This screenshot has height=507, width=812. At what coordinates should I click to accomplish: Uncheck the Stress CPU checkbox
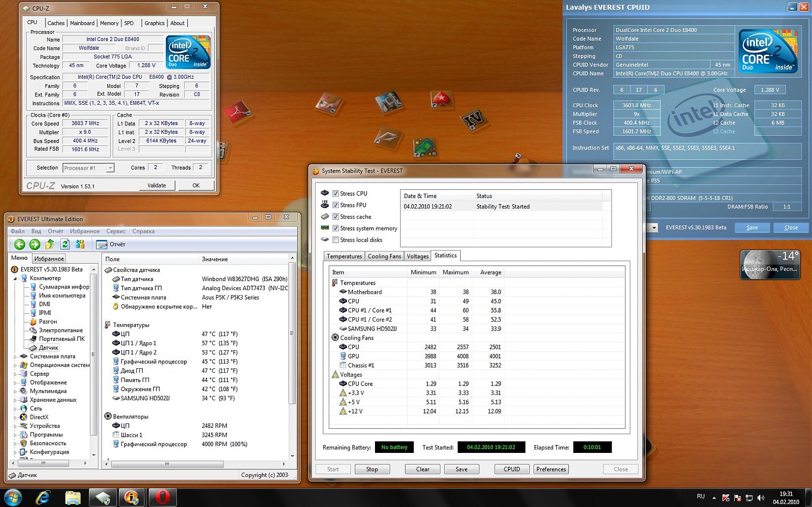336,194
